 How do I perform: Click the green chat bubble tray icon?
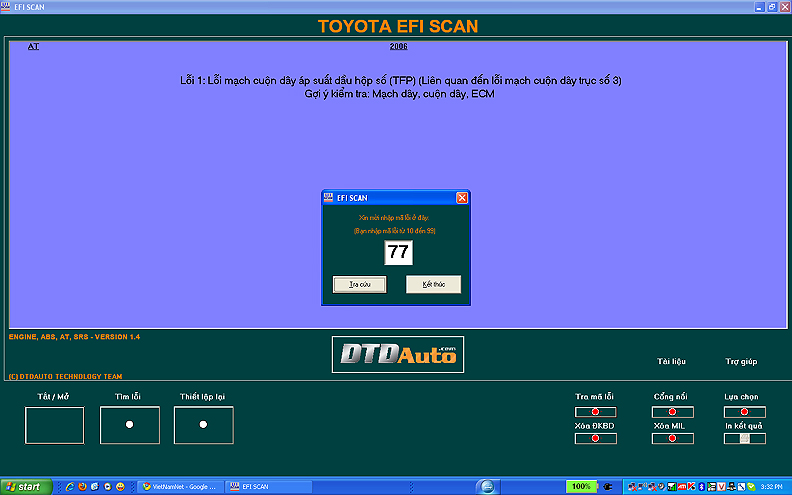[752, 487]
